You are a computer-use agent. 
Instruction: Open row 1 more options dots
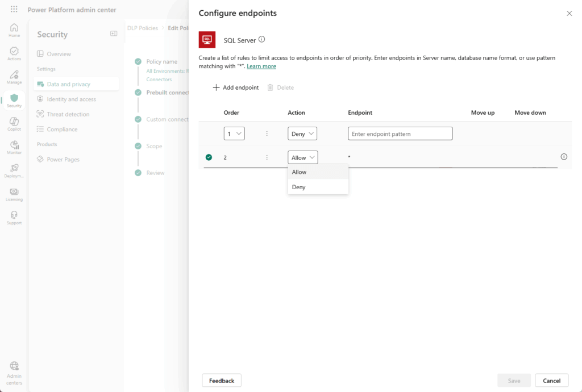(267, 134)
